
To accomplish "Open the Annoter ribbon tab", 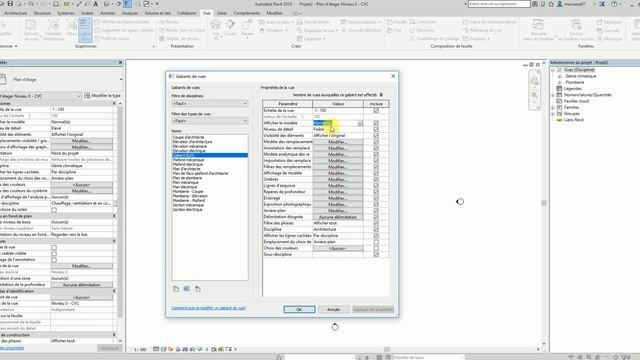I will pyautogui.click(x=108, y=13).
